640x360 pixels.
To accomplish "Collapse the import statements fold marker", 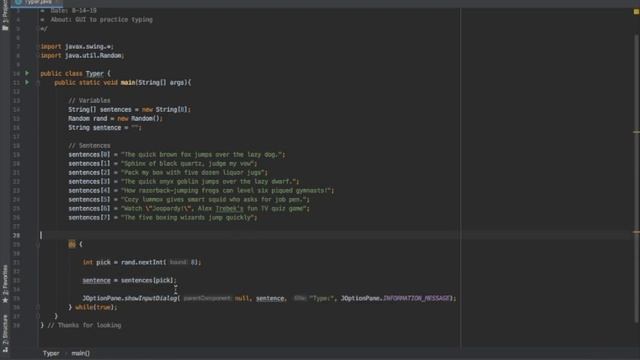I will coord(39,47).
